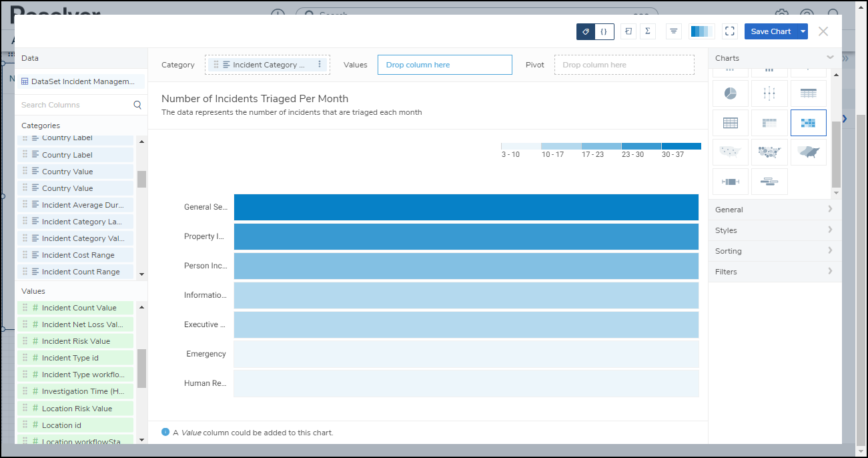
Task: Select the Gantt chart type
Action: tap(769, 182)
